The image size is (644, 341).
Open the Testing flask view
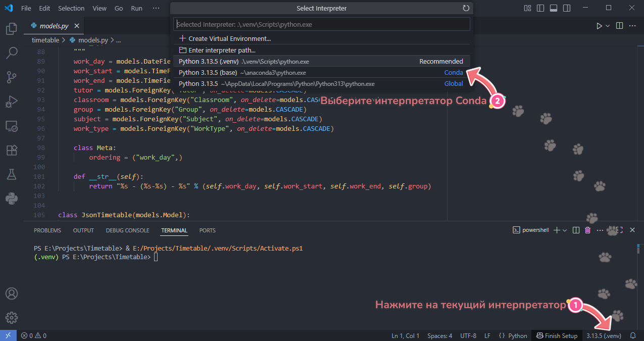click(x=11, y=174)
